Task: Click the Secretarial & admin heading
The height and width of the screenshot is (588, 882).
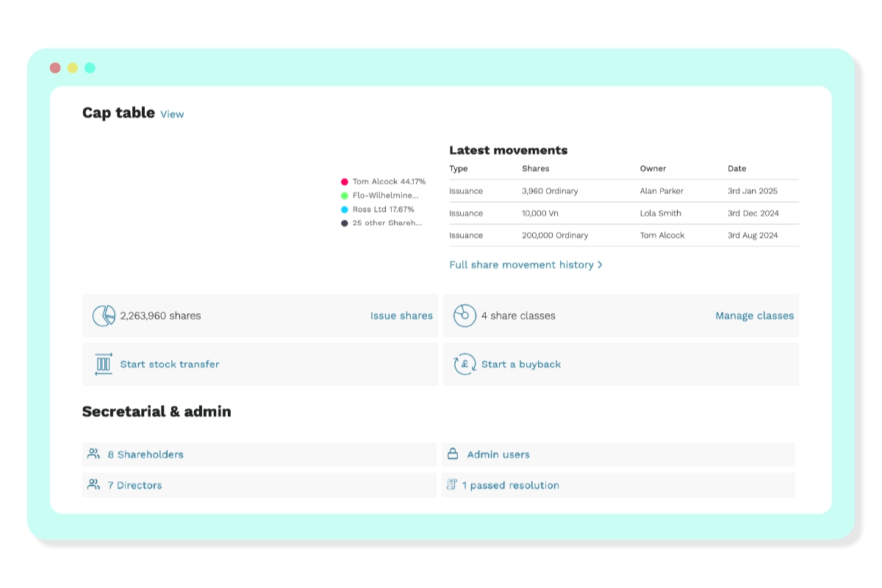Action: [x=157, y=412]
